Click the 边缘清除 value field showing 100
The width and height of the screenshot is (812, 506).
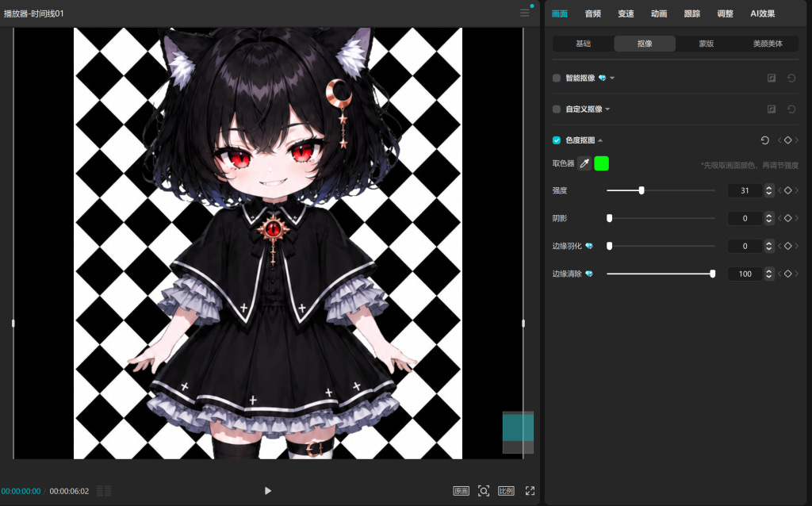(x=745, y=274)
